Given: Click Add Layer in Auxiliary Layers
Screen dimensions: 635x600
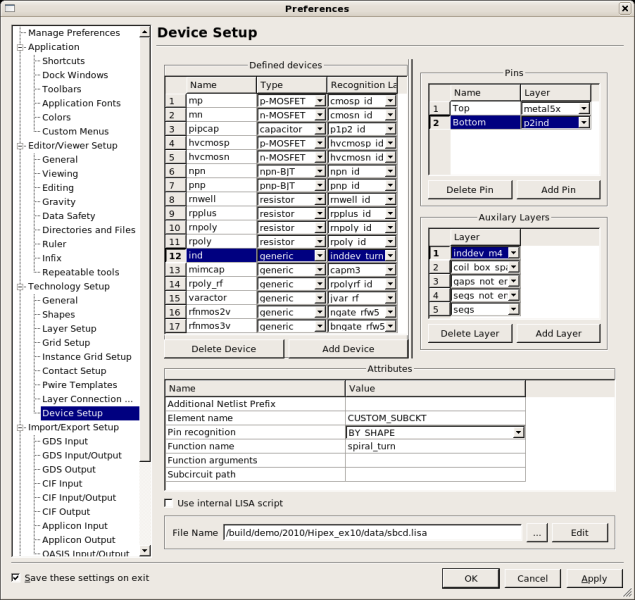Looking at the screenshot, I should [x=557, y=333].
